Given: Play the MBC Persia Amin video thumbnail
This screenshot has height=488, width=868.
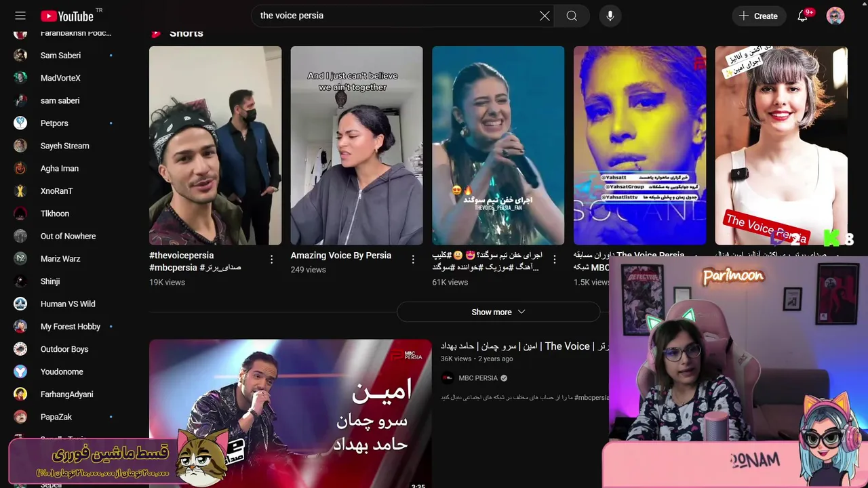Looking at the screenshot, I should pyautogui.click(x=290, y=413).
